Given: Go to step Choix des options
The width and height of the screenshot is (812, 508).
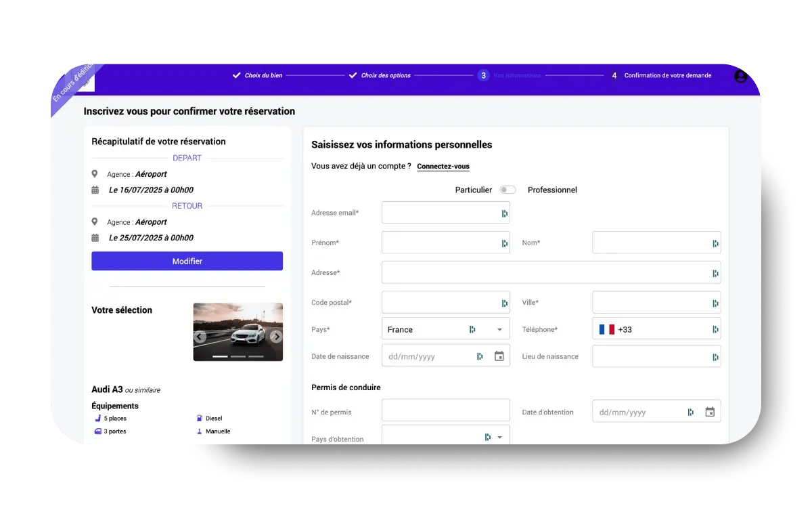Looking at the screenshot, I should click(x=380, y=76).
